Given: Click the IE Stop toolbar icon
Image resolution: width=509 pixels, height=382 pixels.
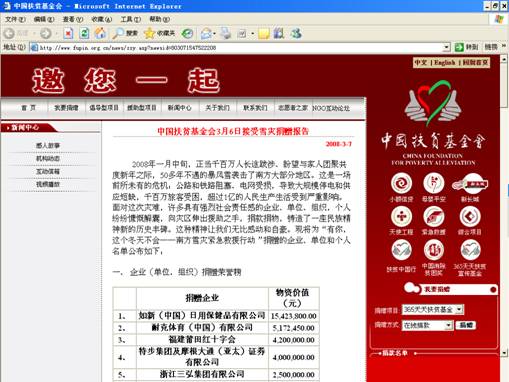Looking at the screenshot, I should 68,33.
